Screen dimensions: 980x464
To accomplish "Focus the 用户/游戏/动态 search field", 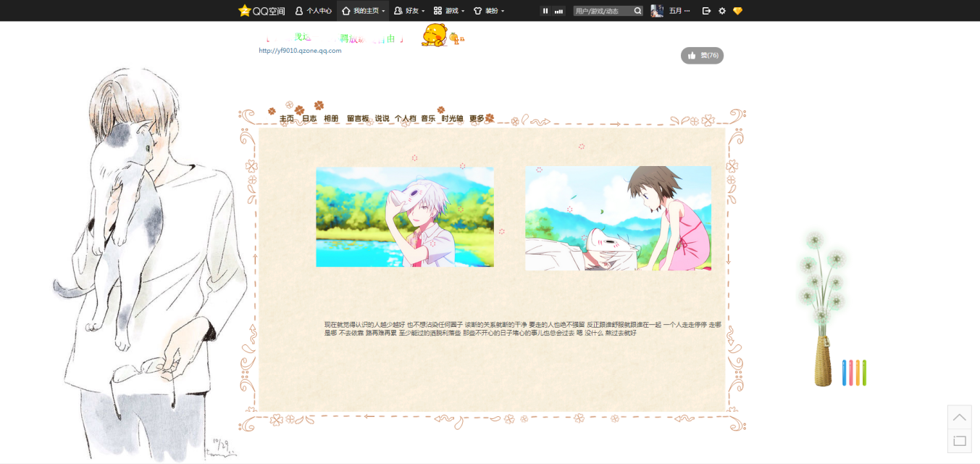I will click(603, 11).
